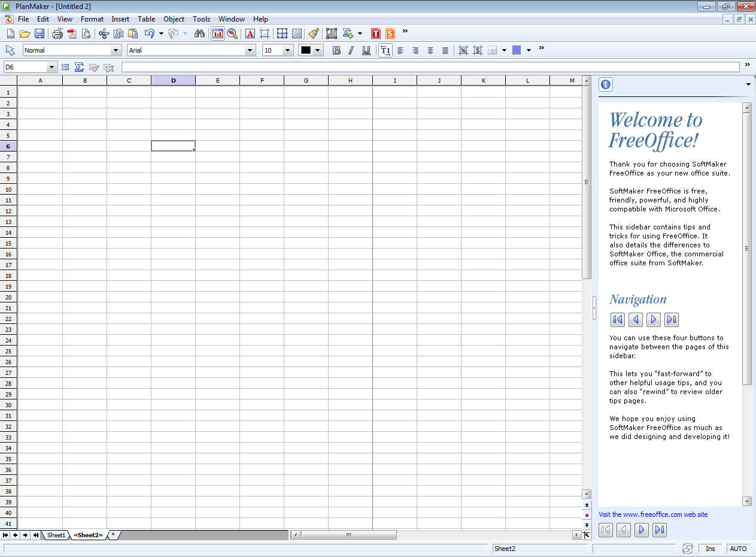Go to next sidebar page in Navigation
Viewport: 756px width, 557px height.
tap(654, 320)
